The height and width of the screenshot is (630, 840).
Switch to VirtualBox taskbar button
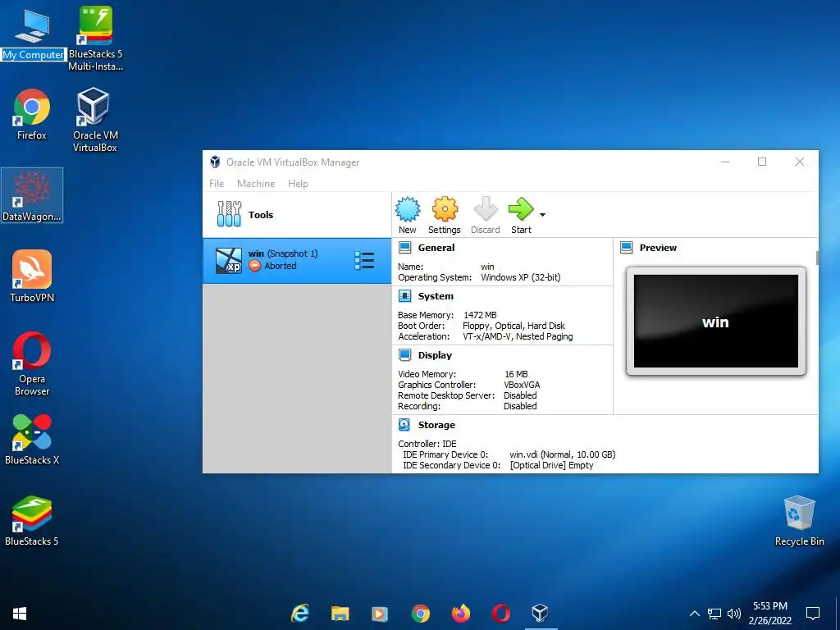click(540, 614)
